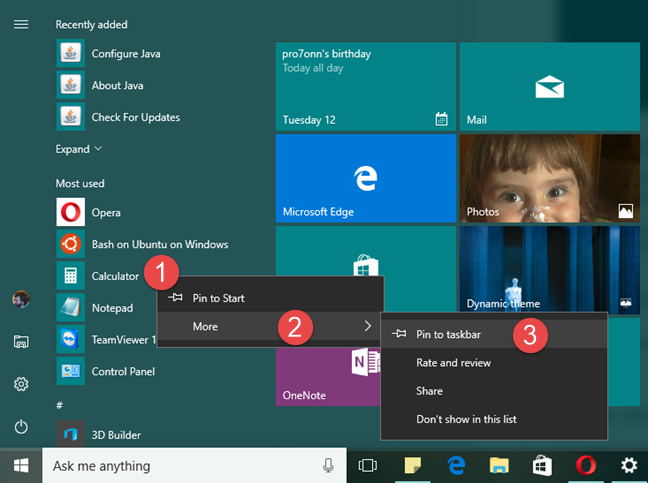Click the Notepad label
This screenshot has width=648, height=483.
coord(112,308)
